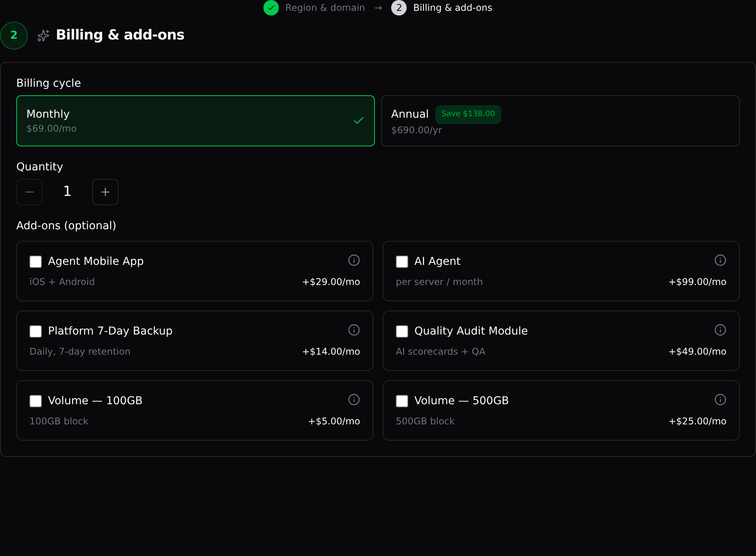756x556 pixels.
Task: Check the Volume — 100GB add-on
Action: pos(36,401)
